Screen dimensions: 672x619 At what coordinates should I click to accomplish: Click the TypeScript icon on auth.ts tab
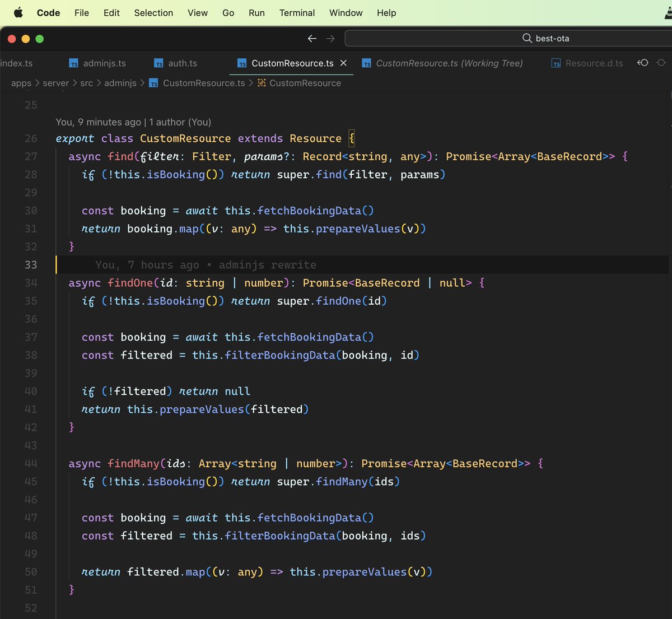point(158,64)
